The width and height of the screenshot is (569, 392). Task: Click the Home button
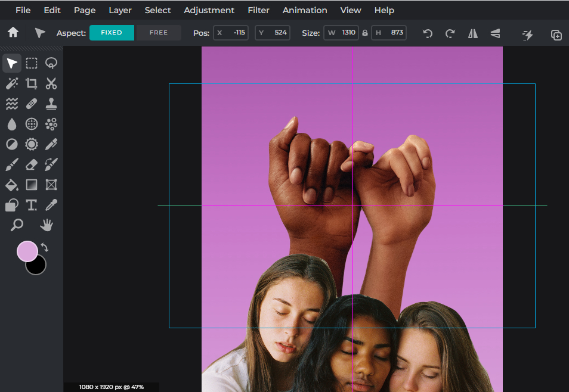(x=13, y=33)
